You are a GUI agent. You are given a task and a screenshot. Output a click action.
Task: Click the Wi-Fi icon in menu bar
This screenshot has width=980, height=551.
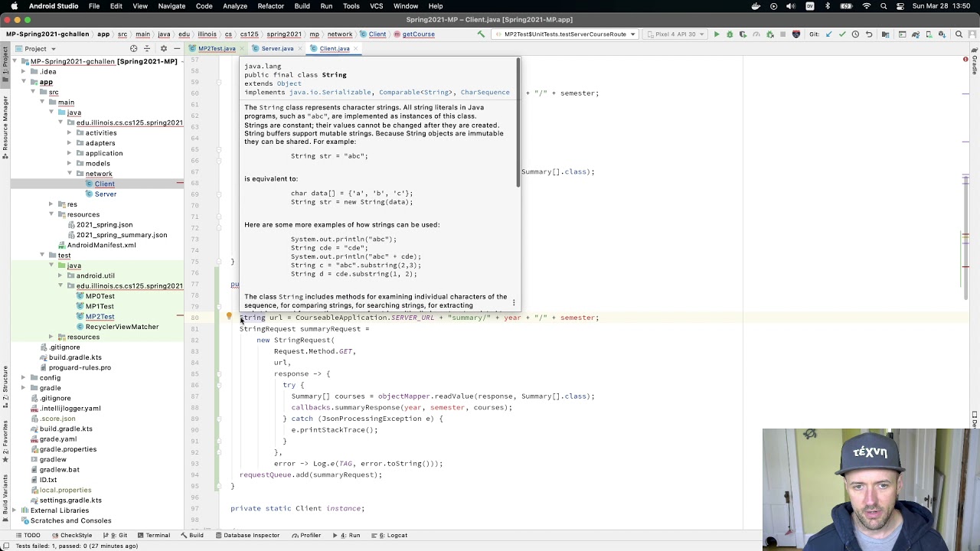pos(866,6)
